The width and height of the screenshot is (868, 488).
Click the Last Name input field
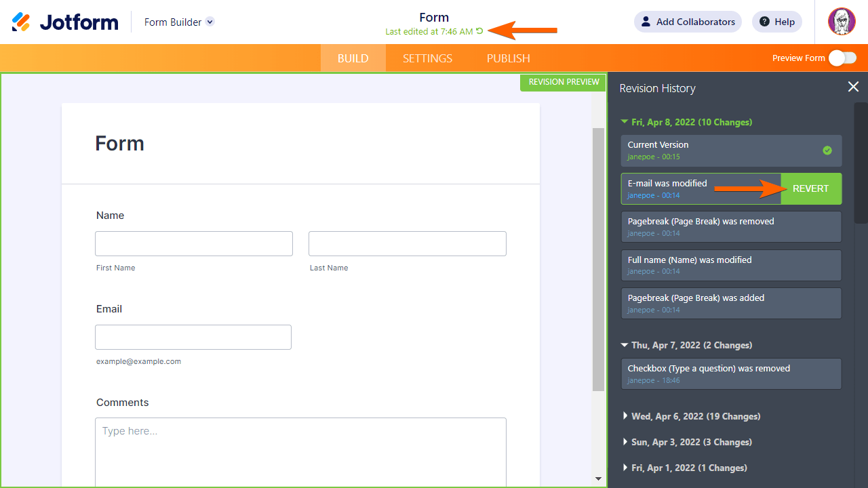[408, 243]
